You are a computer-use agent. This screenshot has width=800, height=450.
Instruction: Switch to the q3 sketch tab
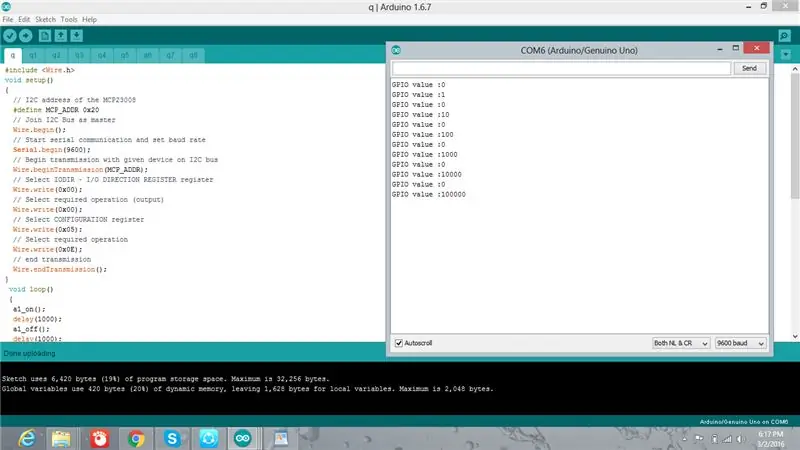(x=79, y=55)
